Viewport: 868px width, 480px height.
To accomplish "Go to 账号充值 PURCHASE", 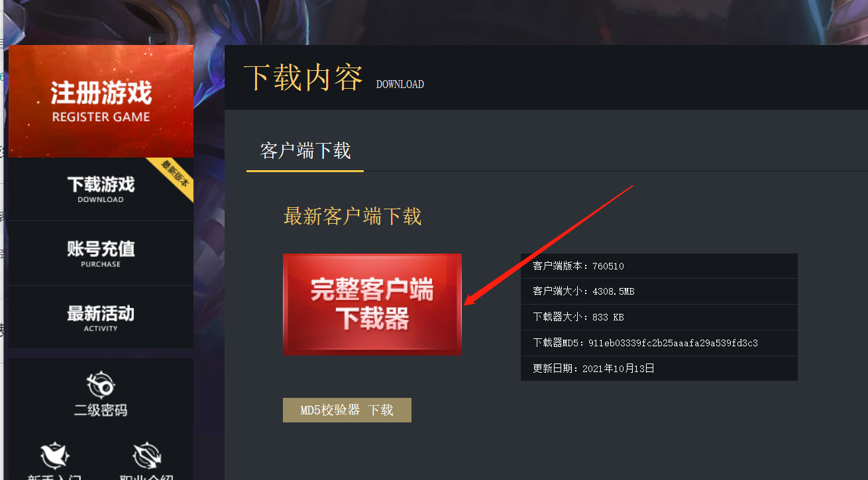I will coord(101,254).
